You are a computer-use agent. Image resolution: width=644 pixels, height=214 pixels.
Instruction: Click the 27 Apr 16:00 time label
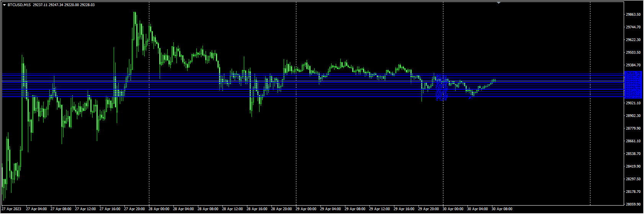110,209
